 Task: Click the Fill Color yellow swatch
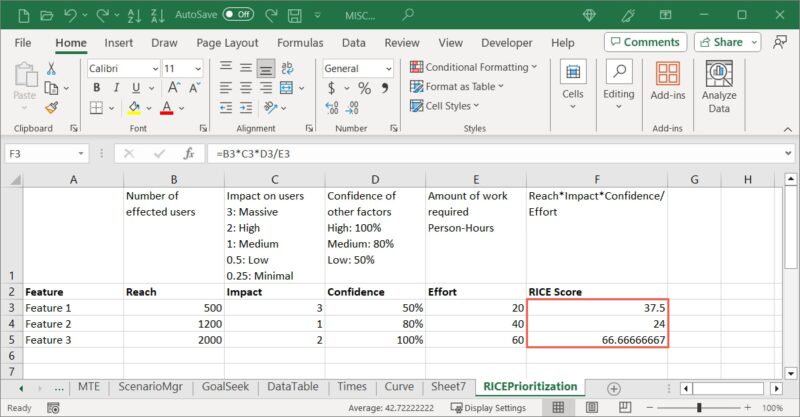(x=134, y=108)
